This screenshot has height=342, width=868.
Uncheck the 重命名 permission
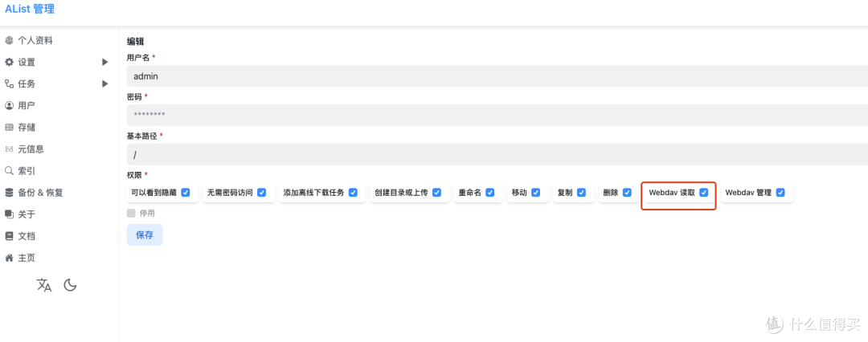click(490, 193)
